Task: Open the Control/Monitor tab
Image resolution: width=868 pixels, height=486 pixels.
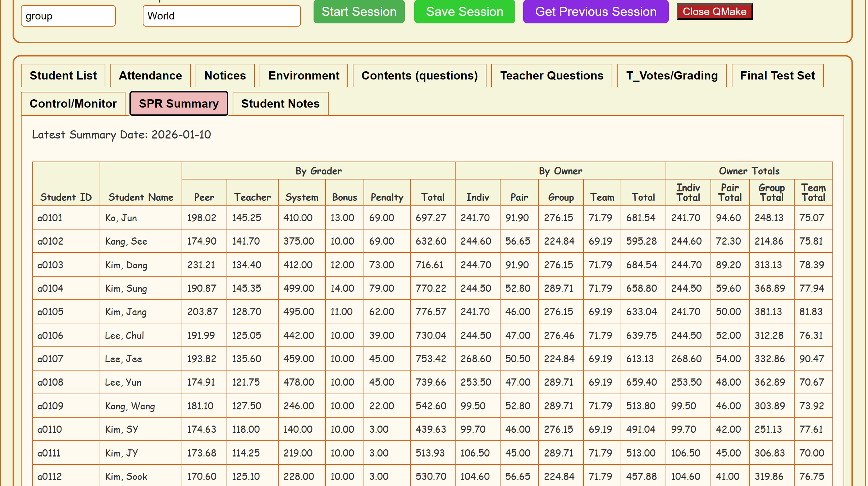Action: (x=73, y=104)
